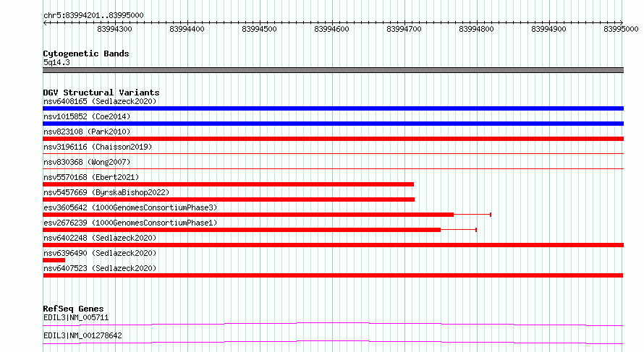Click the red bar of esv2676239

click(242, 230)
